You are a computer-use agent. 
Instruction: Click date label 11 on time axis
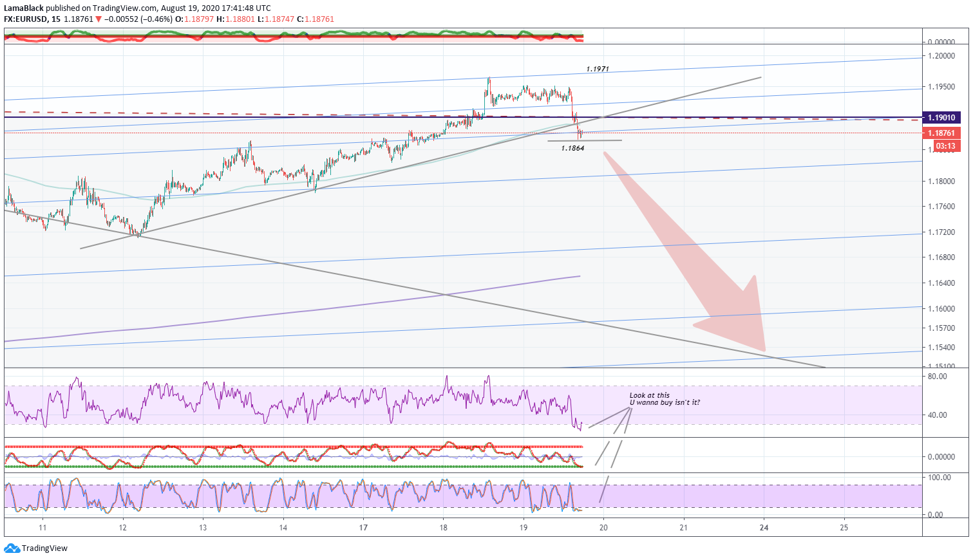click(43, 528)
